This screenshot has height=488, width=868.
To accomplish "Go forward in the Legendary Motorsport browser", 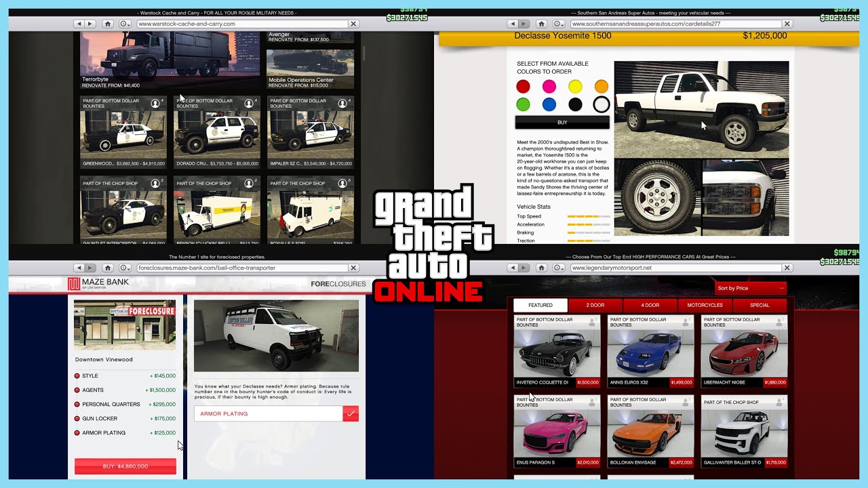I will pyautogui.click(x=524, y=268).
